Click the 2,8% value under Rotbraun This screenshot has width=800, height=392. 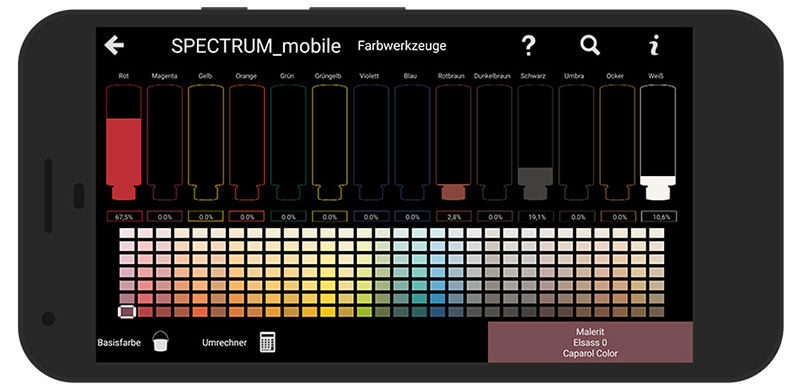coord(454,216)
